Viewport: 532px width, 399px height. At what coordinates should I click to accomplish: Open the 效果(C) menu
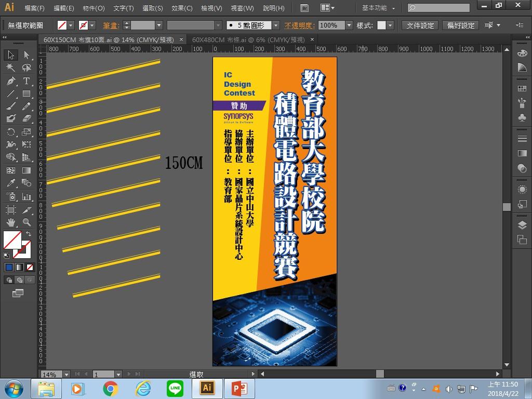182,8
